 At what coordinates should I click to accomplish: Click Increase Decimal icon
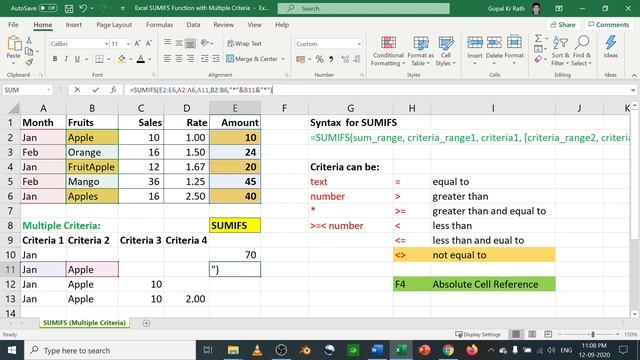(x=345, y=59)
